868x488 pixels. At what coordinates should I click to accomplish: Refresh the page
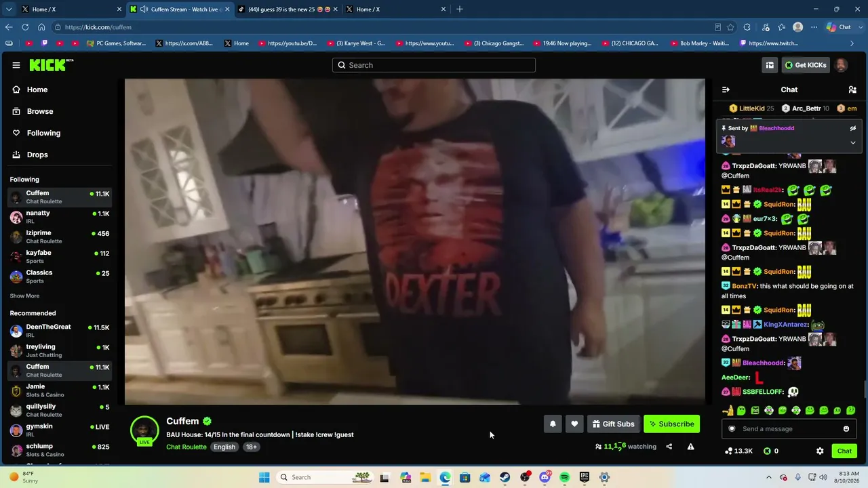click(25, 27)
